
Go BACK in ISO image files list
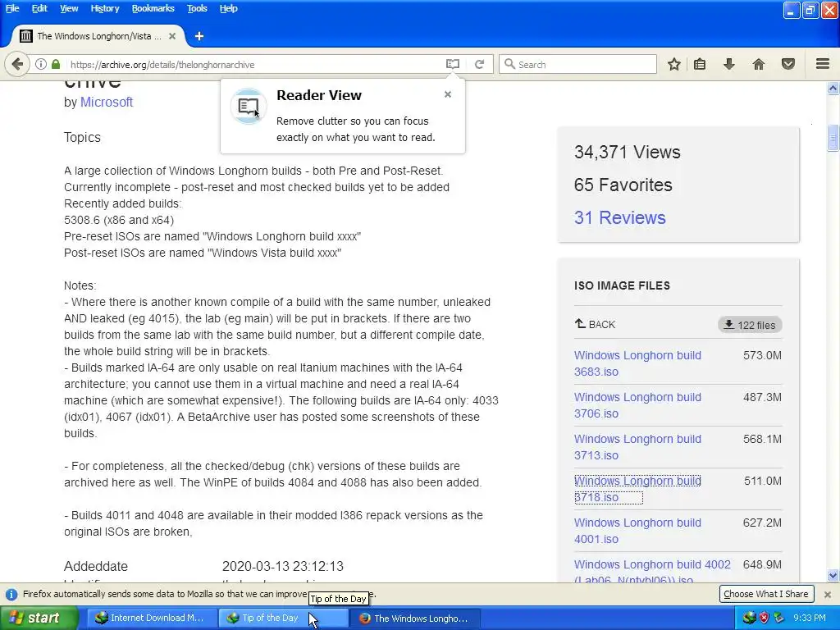point(596,324)
